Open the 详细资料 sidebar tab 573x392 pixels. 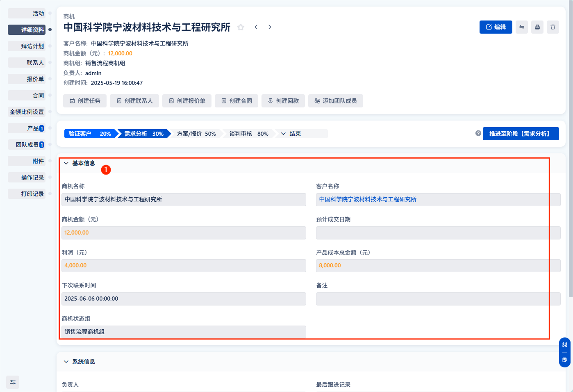(27, 30)
